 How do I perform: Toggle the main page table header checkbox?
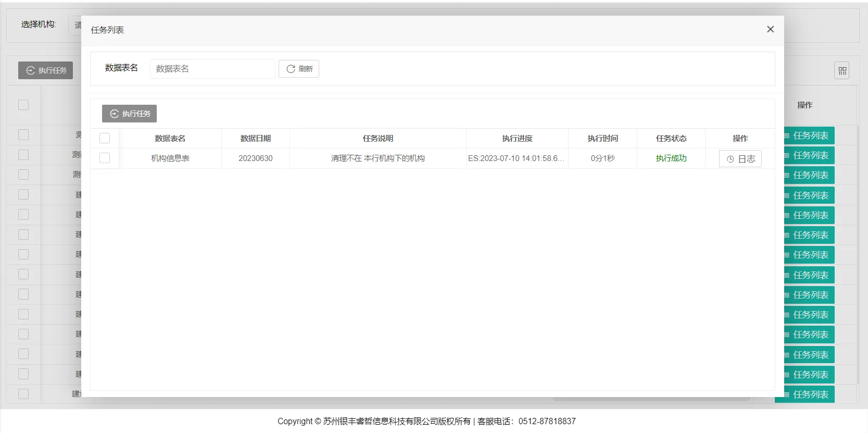point(23,105)
